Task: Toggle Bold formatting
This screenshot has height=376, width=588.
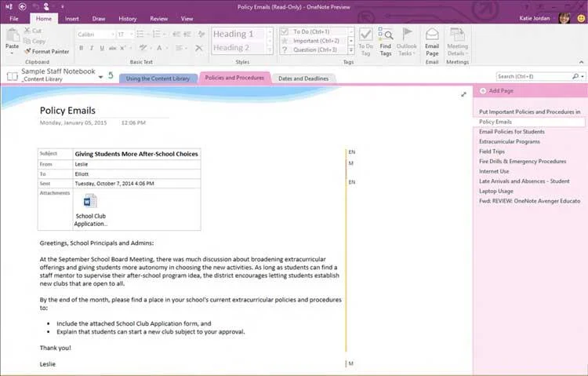Action: coord(81,48)
